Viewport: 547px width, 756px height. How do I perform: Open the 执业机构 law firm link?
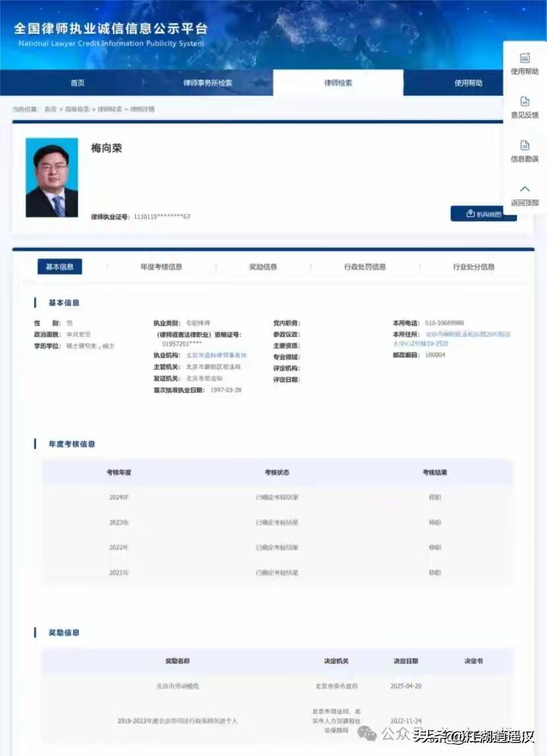216,356
